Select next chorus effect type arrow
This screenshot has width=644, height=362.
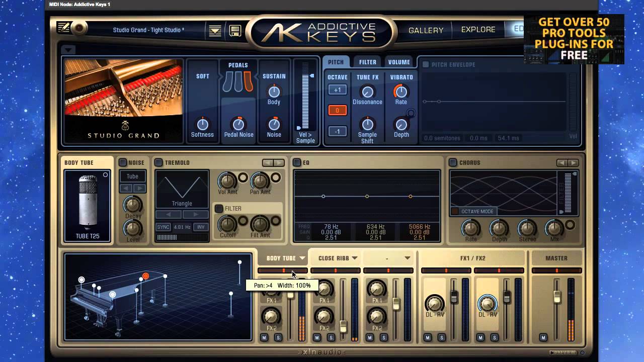(x=573, y=162)
